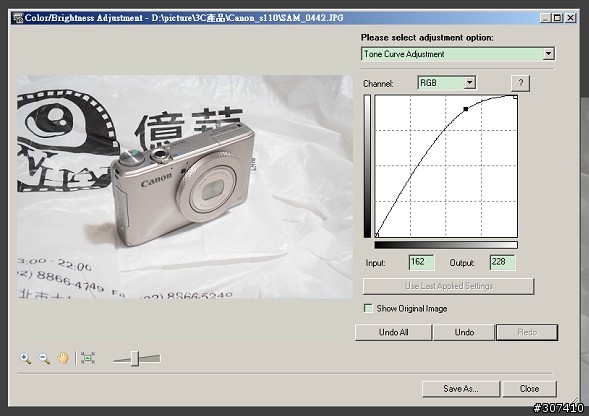Select the hand pan tool
The height and width of the screenshot is (416, 589).
click(63, 358)
